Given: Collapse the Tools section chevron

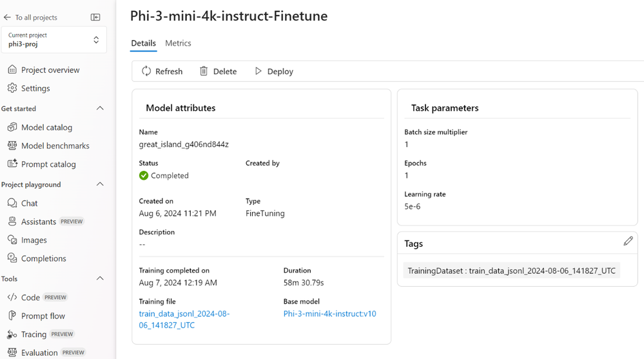Looking at the screenshot, I should 100,278.
